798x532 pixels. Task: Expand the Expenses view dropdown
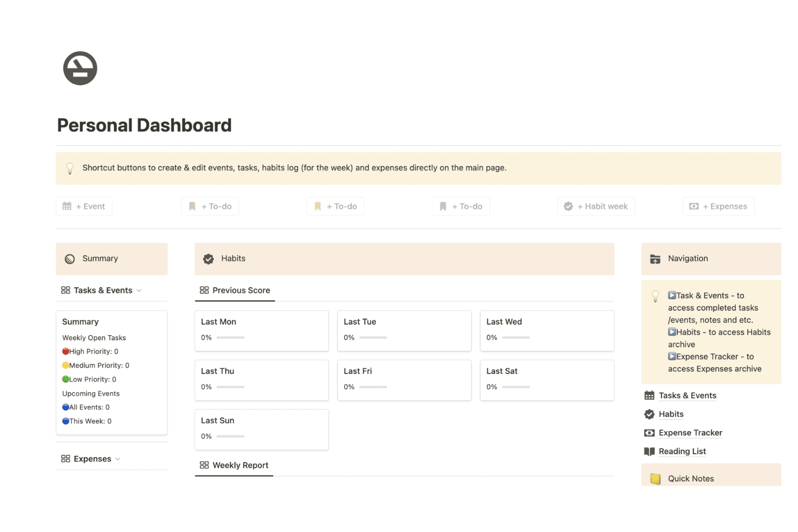pos(118,459)
